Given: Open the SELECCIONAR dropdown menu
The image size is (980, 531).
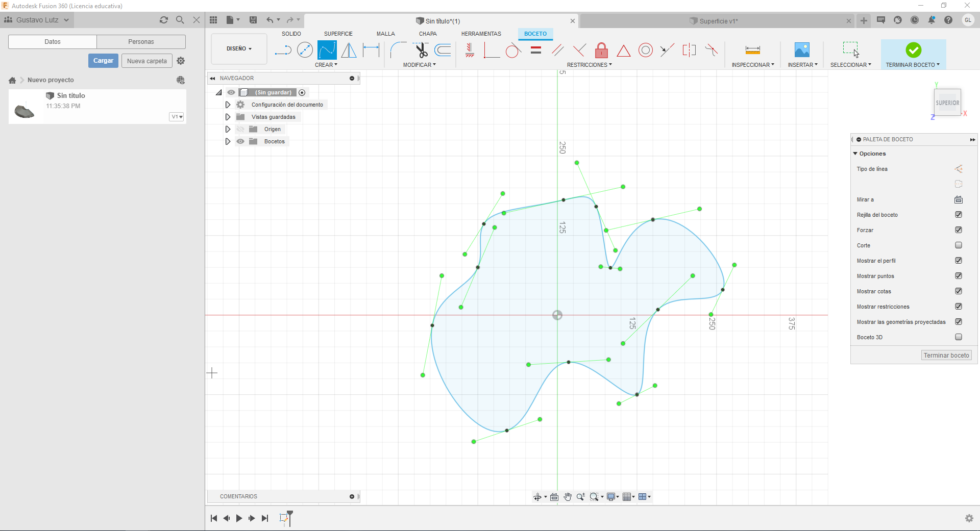Looking at the screenshot, I should click(851, 65).
